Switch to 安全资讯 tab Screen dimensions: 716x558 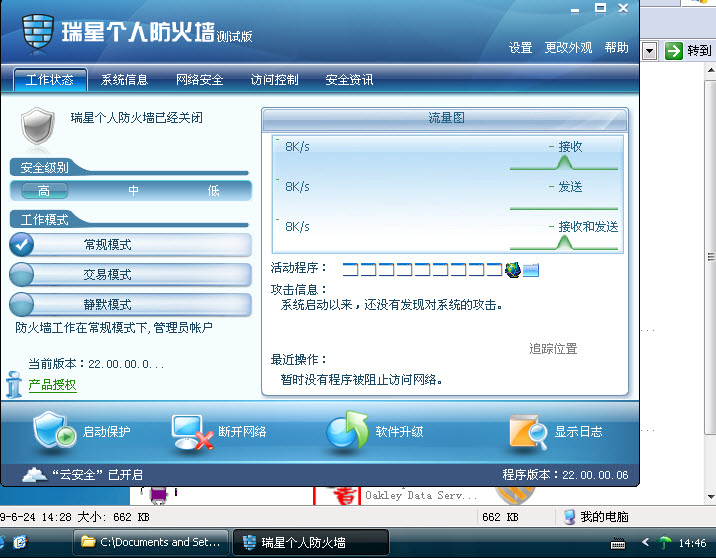349,80
